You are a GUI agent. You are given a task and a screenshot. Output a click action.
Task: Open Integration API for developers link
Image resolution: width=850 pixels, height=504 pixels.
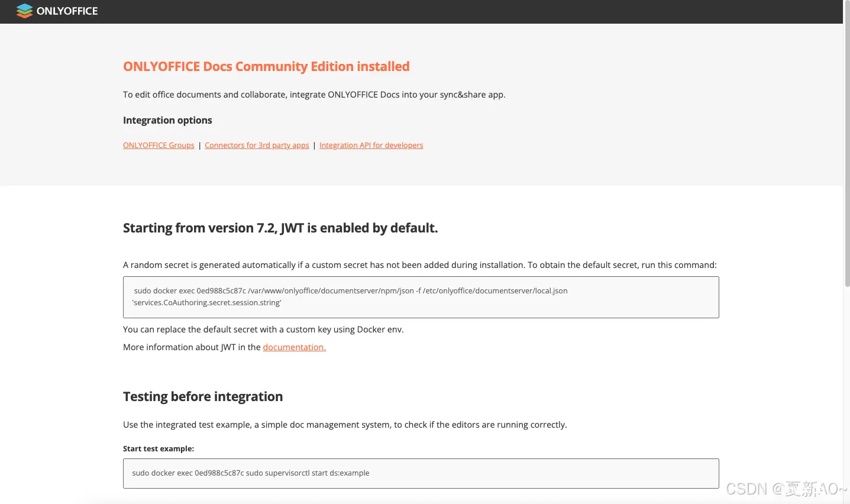tap(371, 145)
